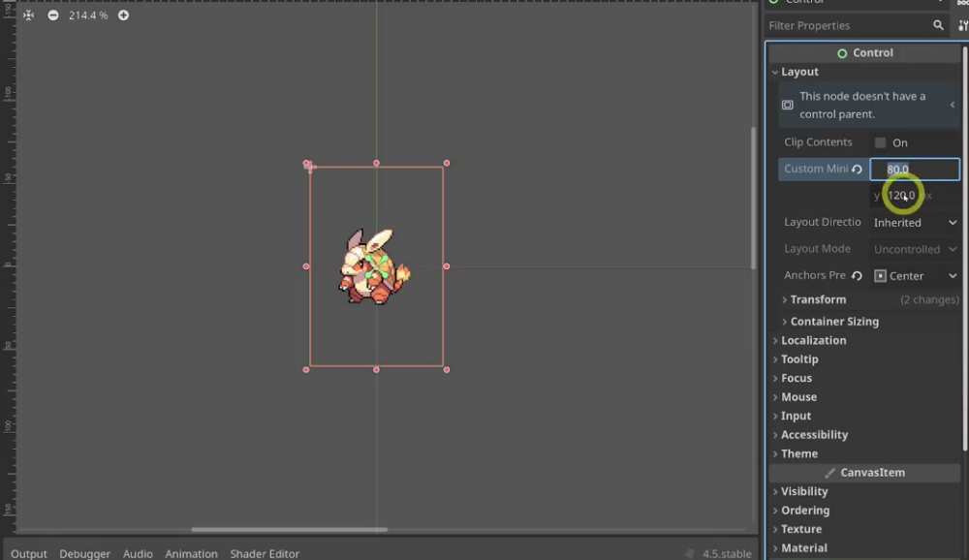Click the center view icon

point(28,16)
